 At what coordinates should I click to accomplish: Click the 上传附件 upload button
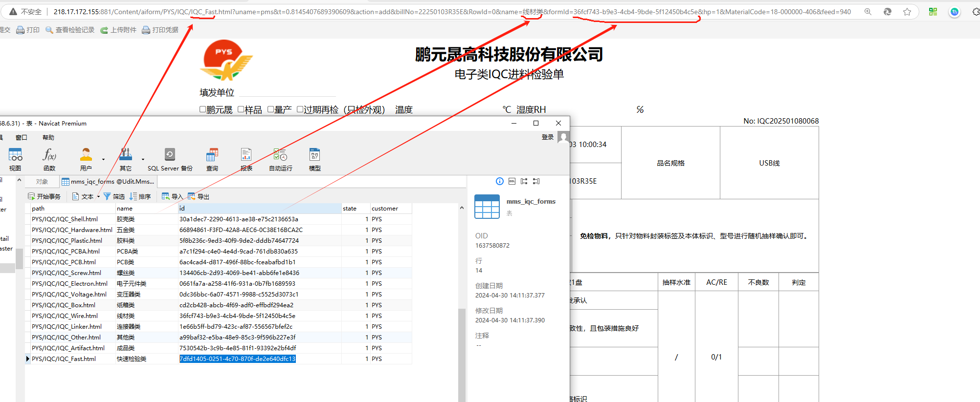[118, 30]
